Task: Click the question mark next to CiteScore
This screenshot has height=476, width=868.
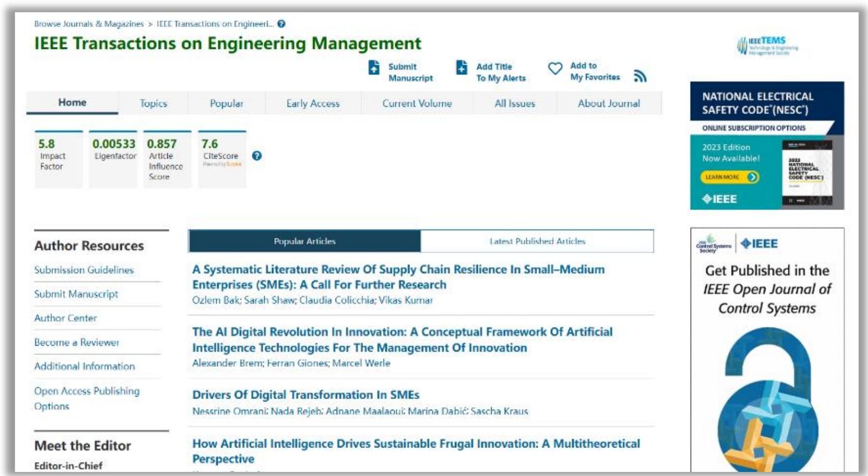Action: pos(257,156)
